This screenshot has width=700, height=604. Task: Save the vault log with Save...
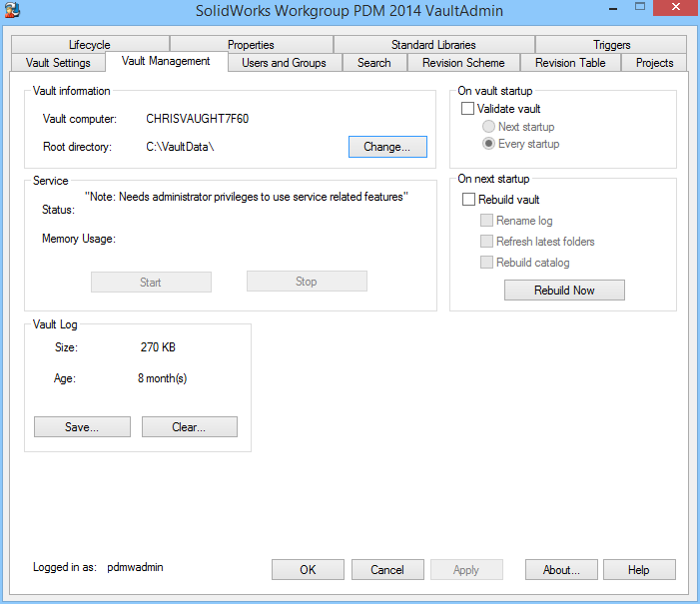pyautogui.click(x=82, y=427)
